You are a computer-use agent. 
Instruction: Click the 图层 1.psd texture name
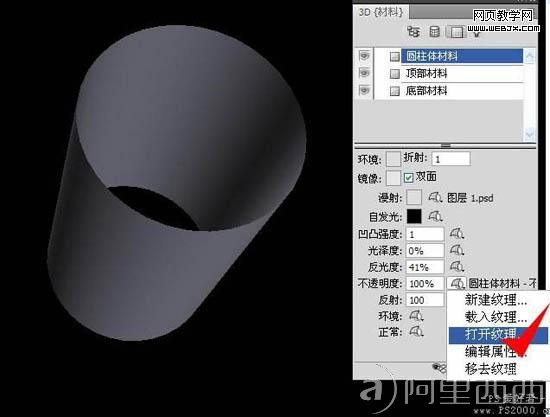(x=470, y=198)
